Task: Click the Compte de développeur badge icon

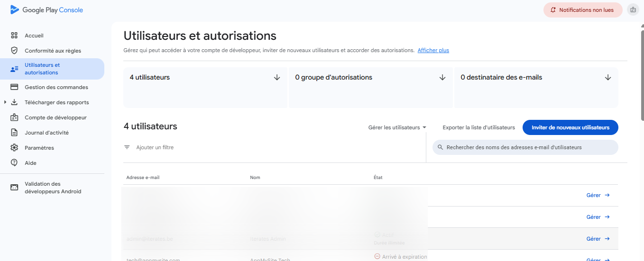Action: tap(14, 117)
